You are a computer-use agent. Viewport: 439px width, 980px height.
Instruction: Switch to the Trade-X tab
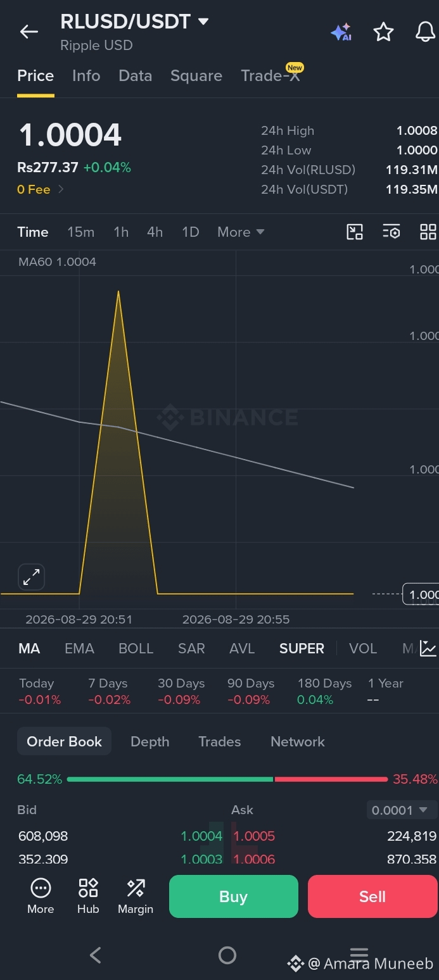pos(270,76)
